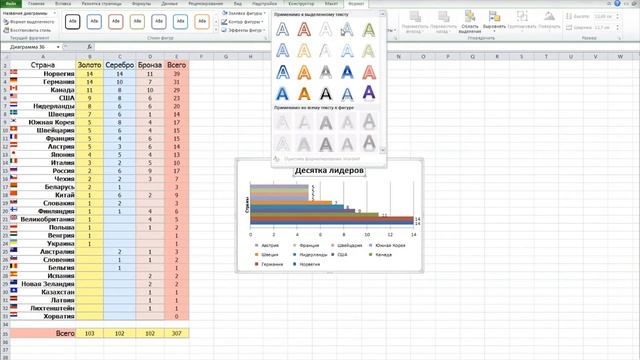This screenshot has width=640, height=360.
Task: Select the grand total cell 307
Action: click(176, 333)
